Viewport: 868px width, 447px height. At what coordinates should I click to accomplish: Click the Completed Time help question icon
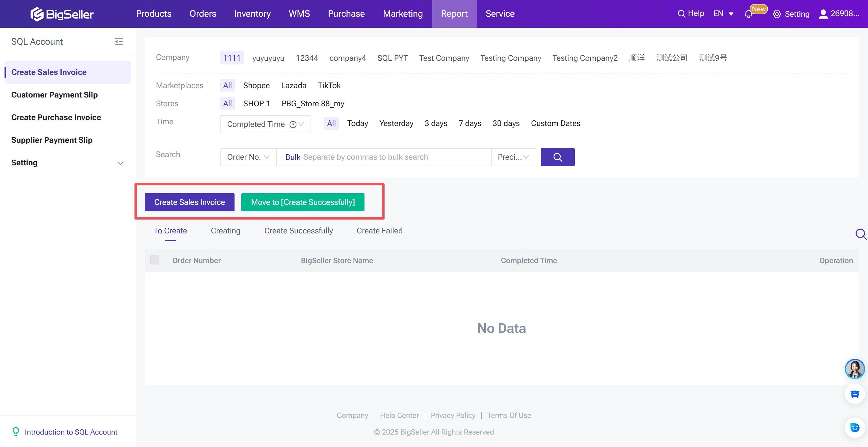293,124
